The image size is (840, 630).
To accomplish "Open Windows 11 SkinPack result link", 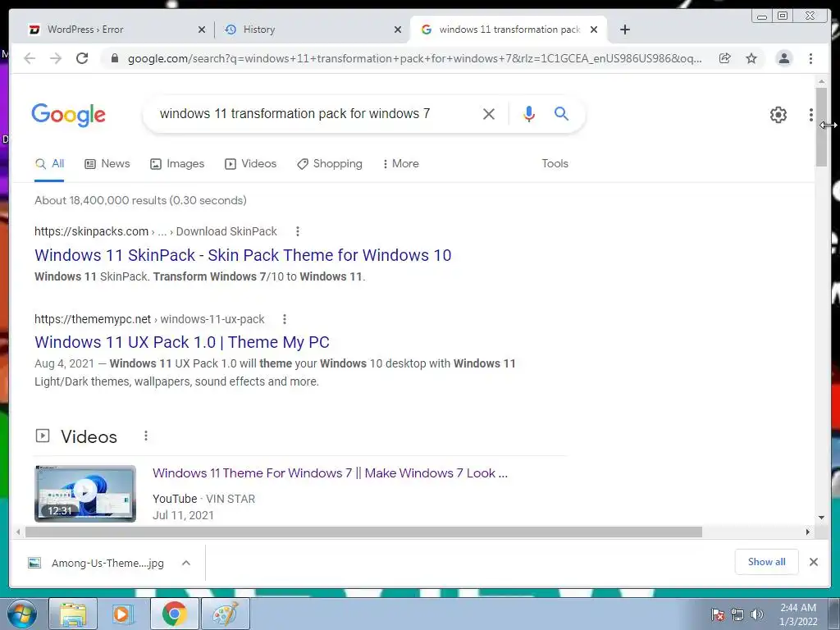I will coord(243,255).
